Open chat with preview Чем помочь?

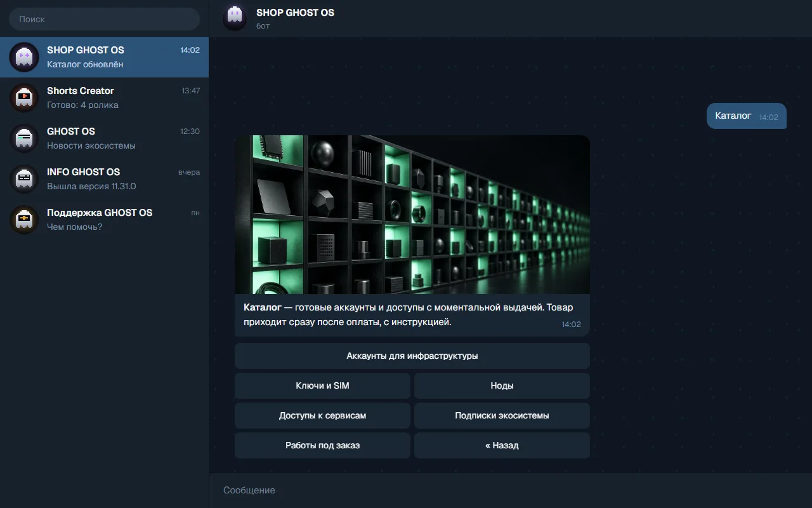pos(104,220)
